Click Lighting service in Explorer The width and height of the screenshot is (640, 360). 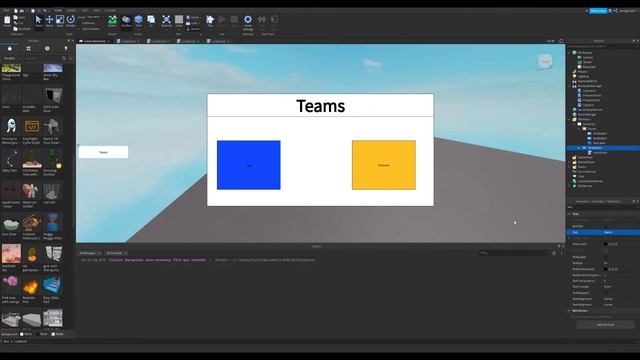point(580,76)
